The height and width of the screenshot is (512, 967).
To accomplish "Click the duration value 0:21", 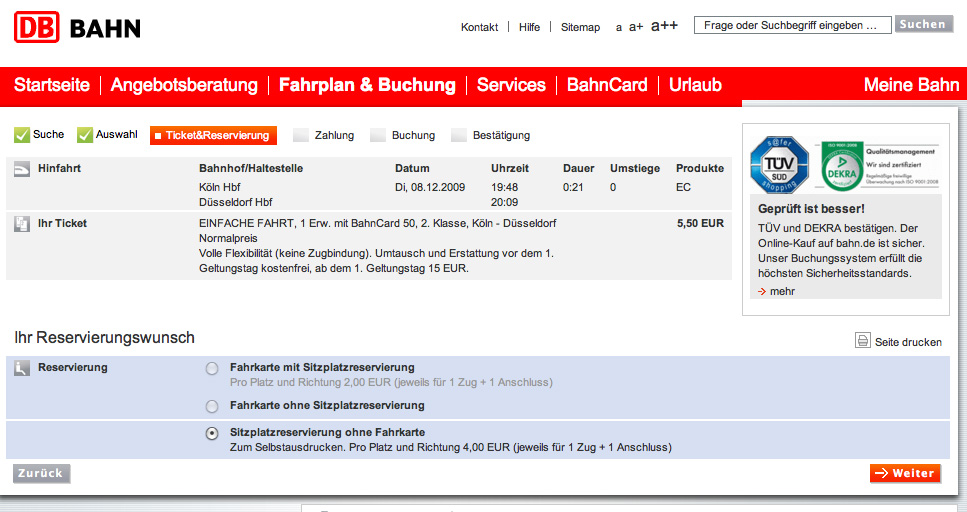I will coord(573,187).
